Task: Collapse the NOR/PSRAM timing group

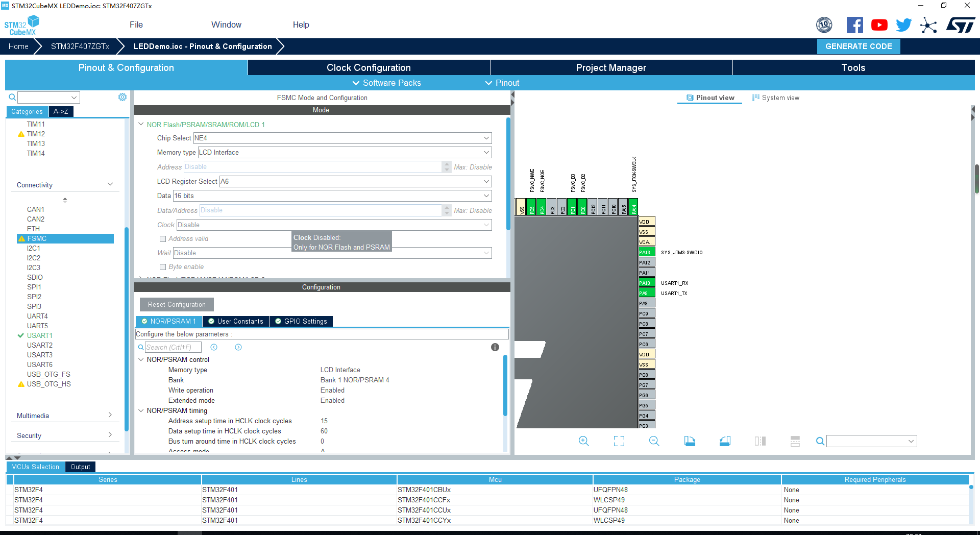Action: pos(141,410)
